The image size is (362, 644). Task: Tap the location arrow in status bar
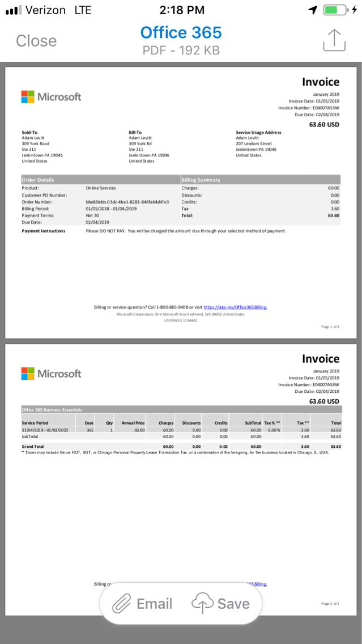click(312, 10)
